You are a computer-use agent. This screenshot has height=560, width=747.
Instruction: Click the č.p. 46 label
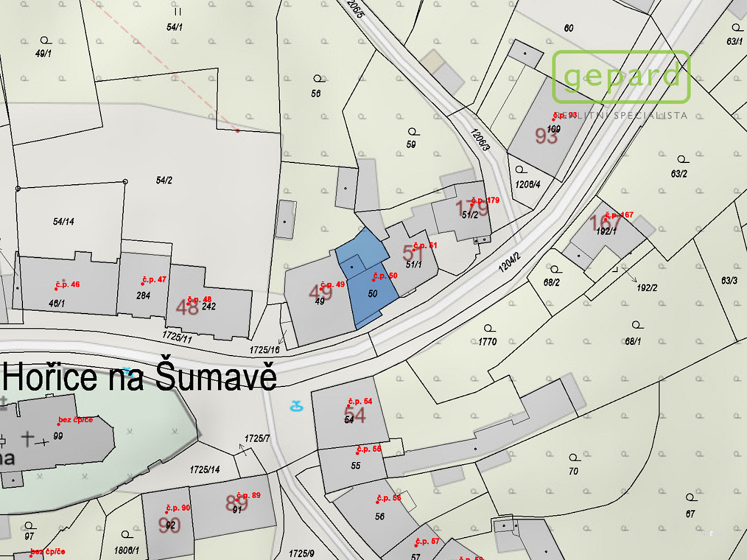pyautogui.click(x=67, y=284)
